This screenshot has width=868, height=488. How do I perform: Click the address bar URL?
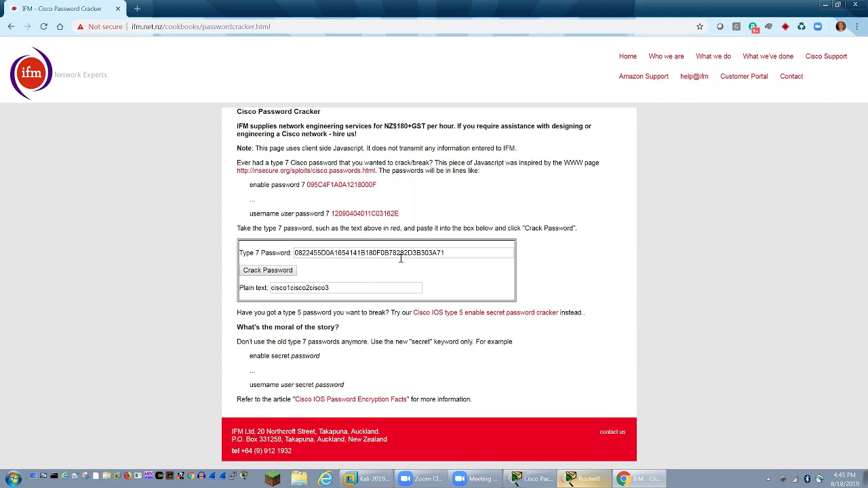tap(201, 26)
